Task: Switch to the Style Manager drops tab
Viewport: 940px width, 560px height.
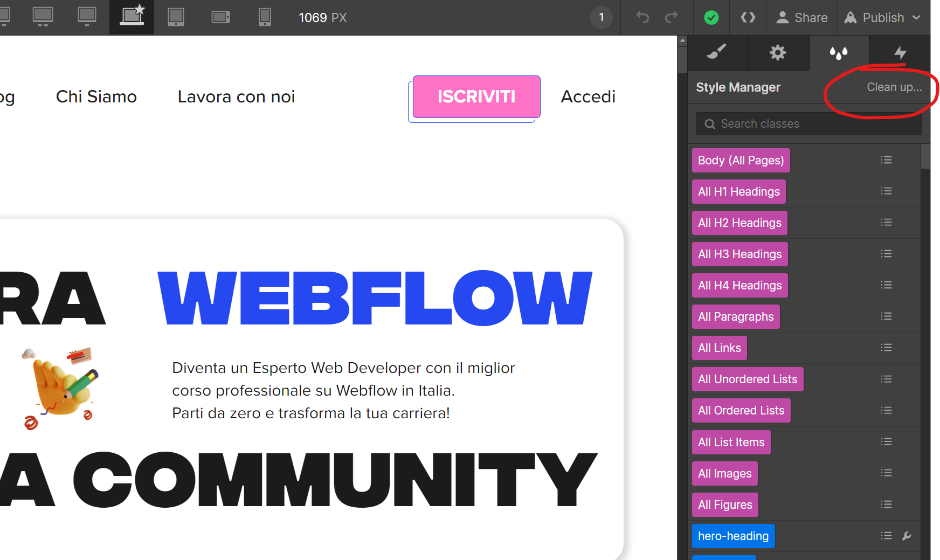Action: (839, 52)
